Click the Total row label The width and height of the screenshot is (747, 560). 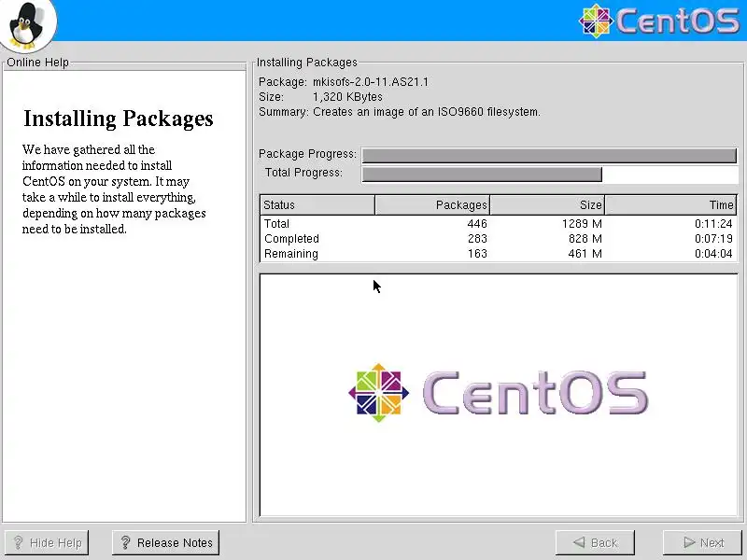click(276, 224)
